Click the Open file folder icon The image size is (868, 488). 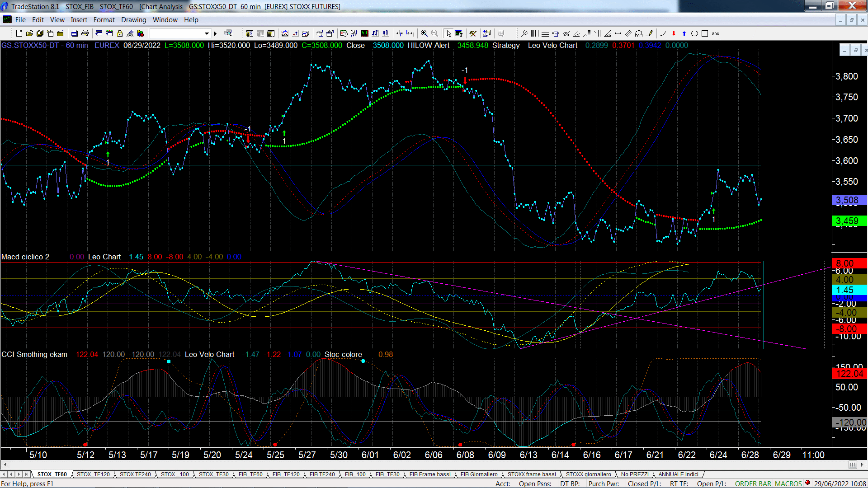pyautogui.click(x=29, y=33)
